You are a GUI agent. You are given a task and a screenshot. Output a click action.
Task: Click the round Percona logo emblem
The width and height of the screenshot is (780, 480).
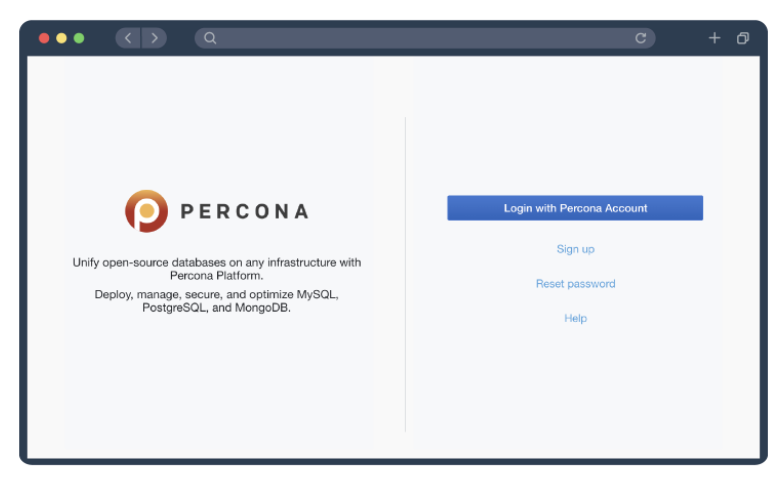146,211
